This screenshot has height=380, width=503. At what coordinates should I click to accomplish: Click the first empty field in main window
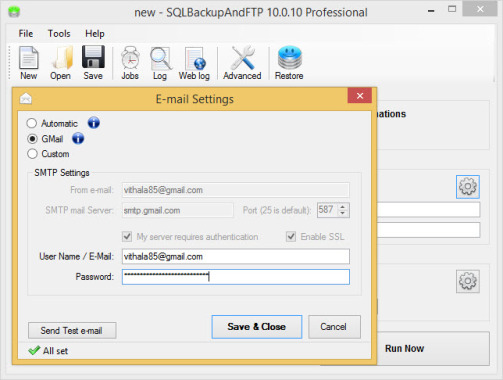[x=429, y=210]
